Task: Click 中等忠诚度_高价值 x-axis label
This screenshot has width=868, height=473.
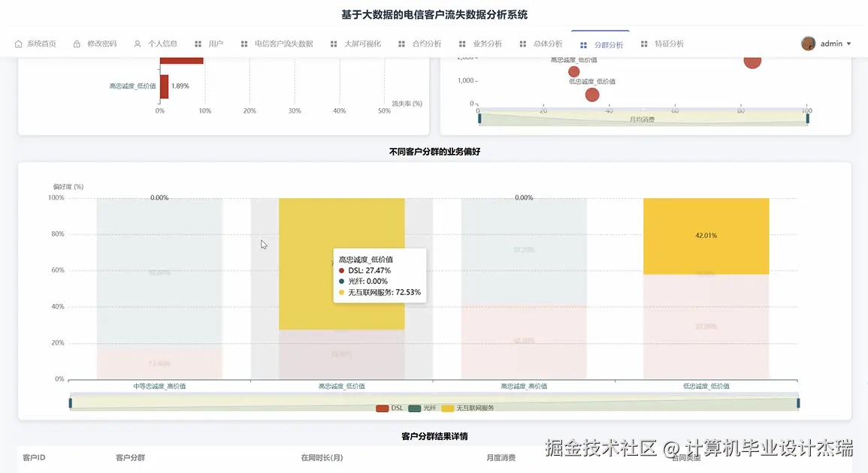Action: [x=159, y=386]
